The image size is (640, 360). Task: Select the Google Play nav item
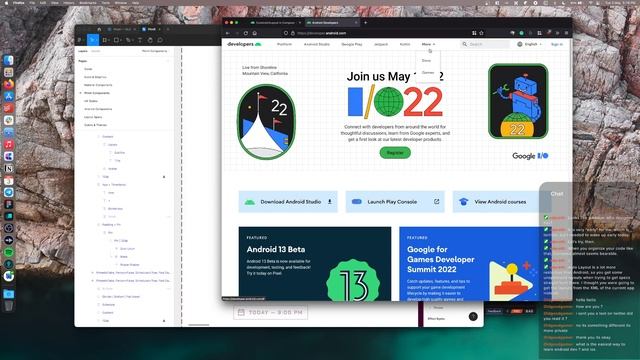352,44
